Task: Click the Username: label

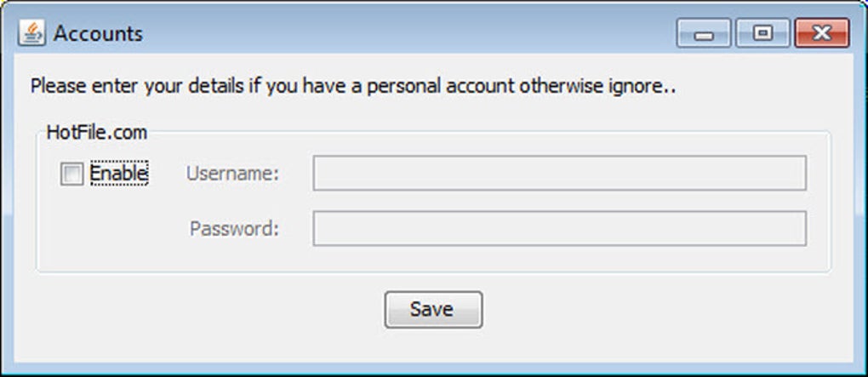Action: (x=233, y=174)
